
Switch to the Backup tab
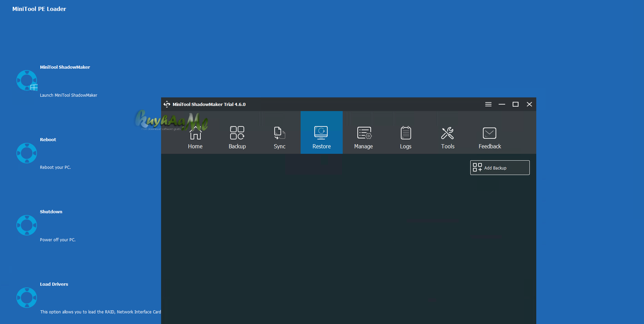coord(237,133)
